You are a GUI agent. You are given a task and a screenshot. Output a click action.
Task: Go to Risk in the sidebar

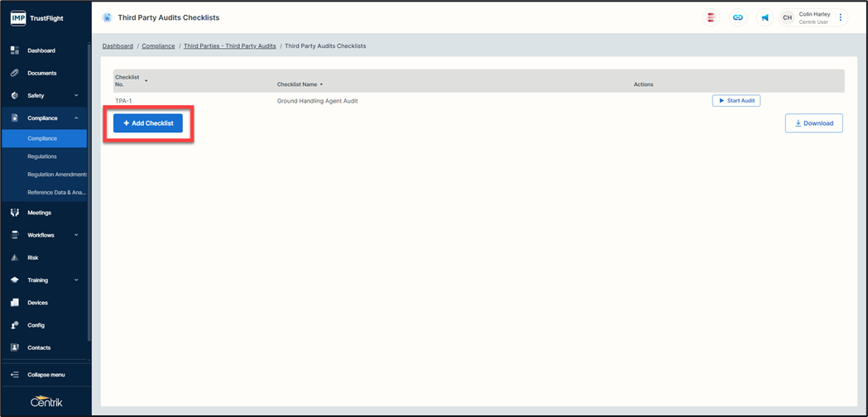32,258
